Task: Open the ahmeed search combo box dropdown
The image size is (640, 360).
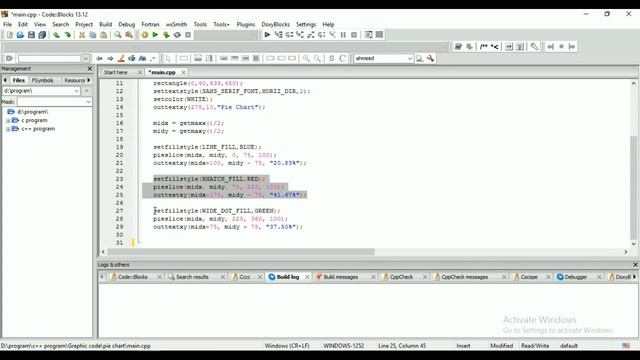Action: (410, 58)
